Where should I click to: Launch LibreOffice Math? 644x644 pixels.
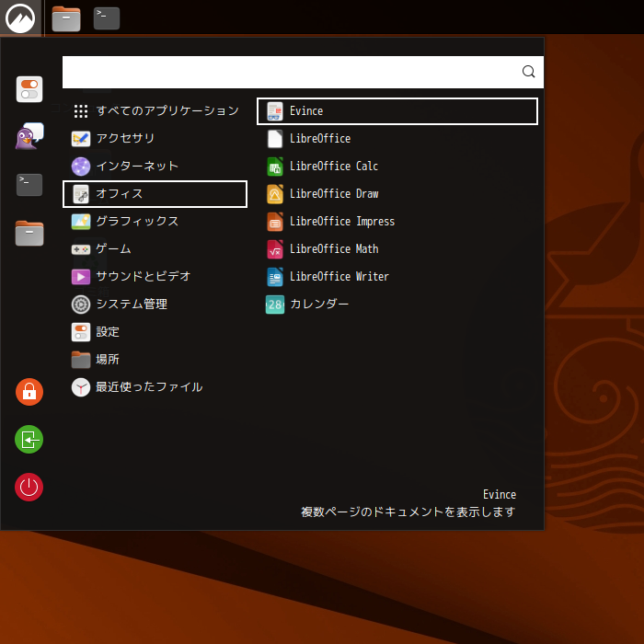[397, 249]
